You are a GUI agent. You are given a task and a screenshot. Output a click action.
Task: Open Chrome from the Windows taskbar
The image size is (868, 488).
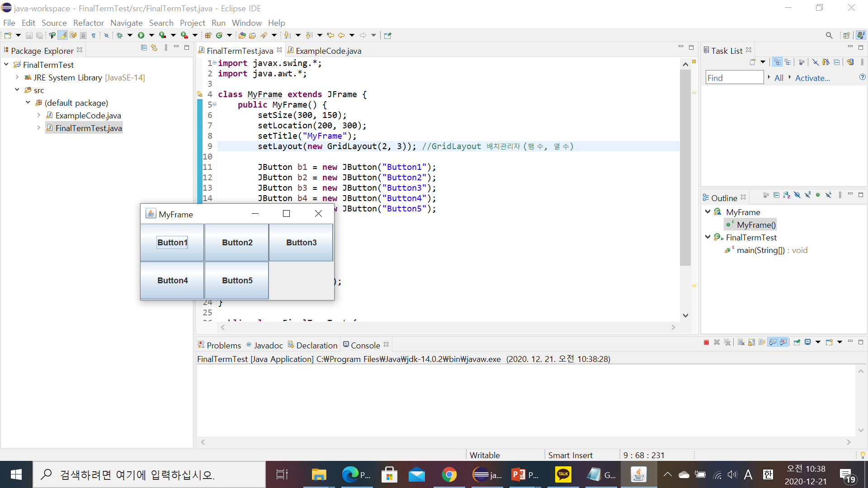tap(449, 474)
